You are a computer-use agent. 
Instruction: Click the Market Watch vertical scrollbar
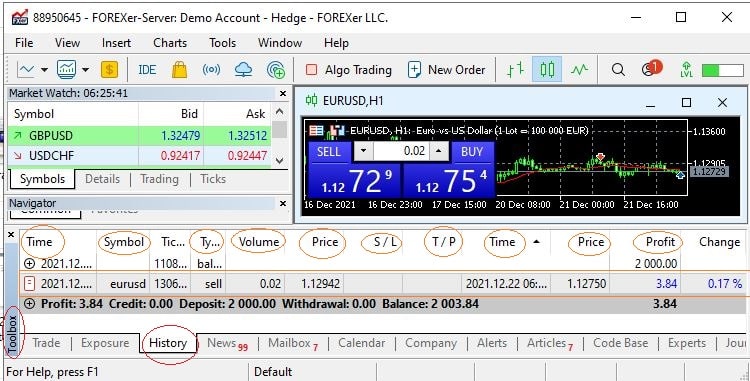(280, 136)
